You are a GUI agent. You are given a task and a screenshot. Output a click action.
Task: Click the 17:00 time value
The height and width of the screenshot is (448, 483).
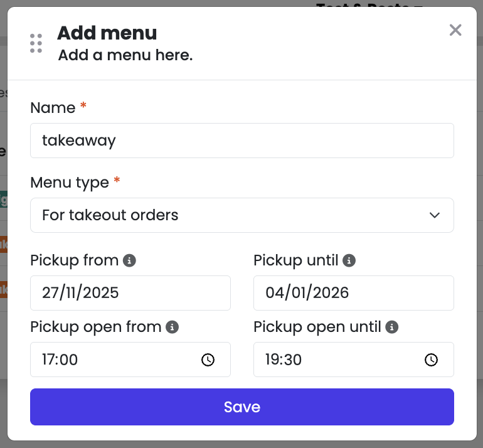tap(60, 360)
